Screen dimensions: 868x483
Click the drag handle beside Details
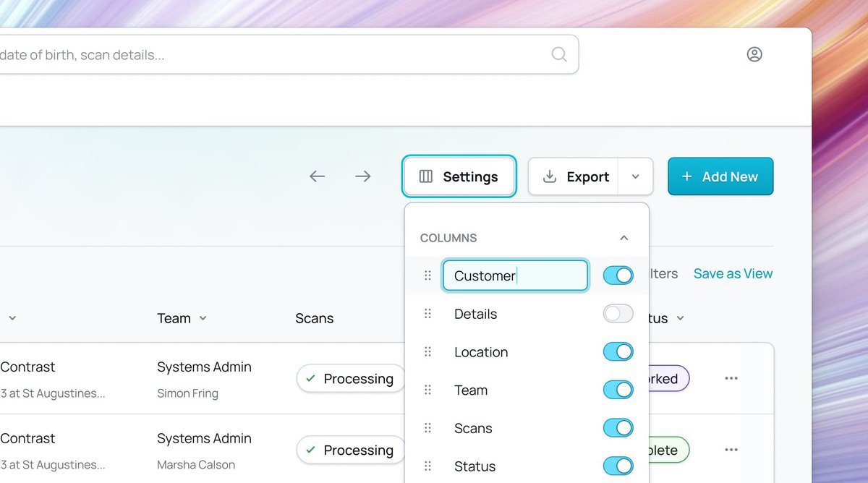coord(427,314)
